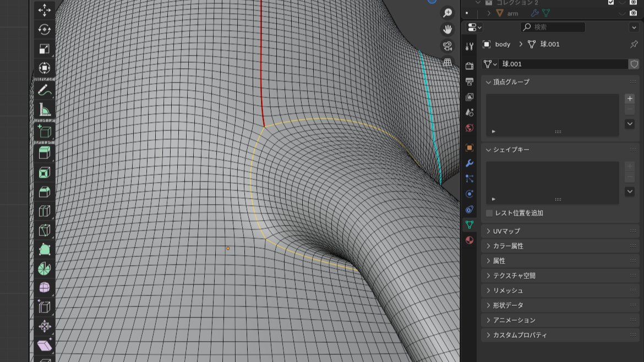Viewport: 644px width, 362px height.
Task: Select the Measure tool
Action: 45,109
